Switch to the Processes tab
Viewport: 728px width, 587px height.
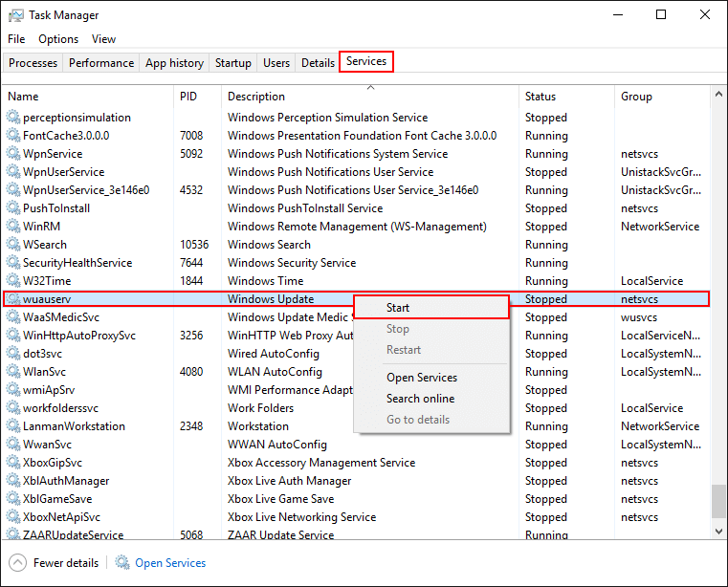pos(33,63)
